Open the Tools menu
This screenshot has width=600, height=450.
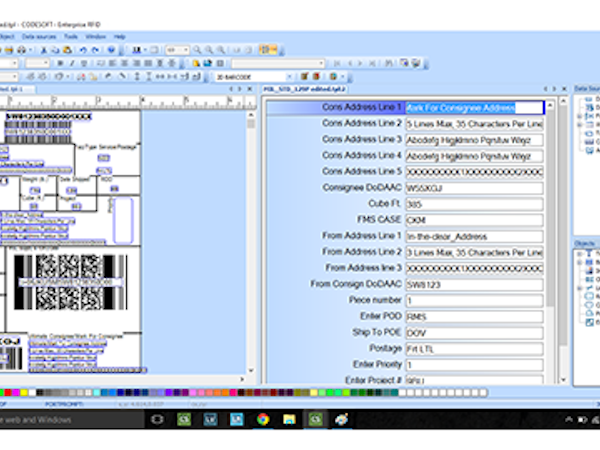71,37
